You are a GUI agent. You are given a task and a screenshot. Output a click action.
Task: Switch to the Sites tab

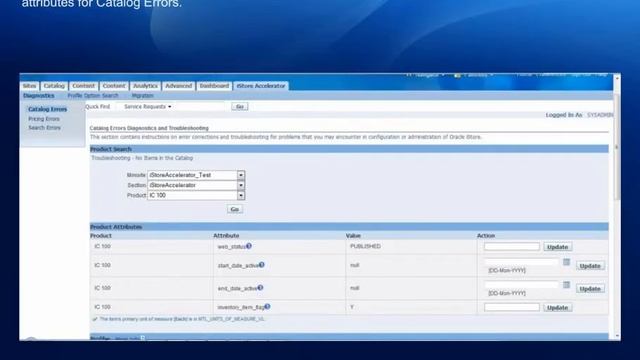pos(29,86)
